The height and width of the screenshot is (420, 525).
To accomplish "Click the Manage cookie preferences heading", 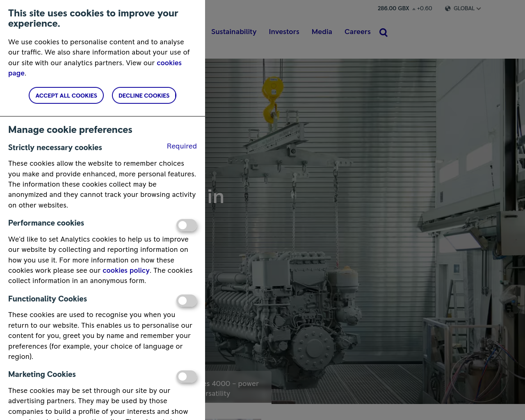I will point(70,130).
